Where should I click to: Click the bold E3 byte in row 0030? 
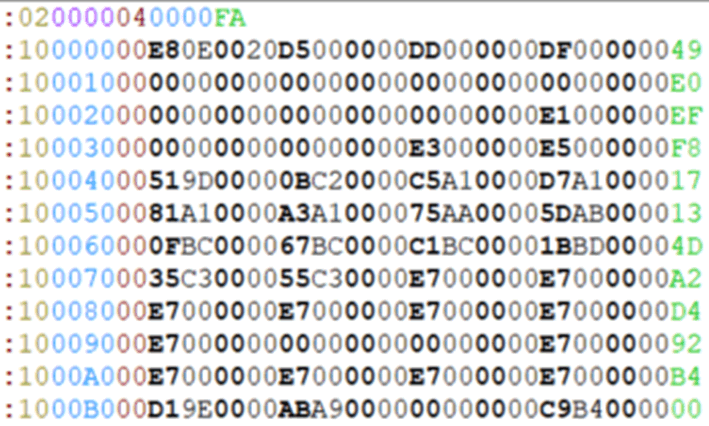(x=425, y=149)
